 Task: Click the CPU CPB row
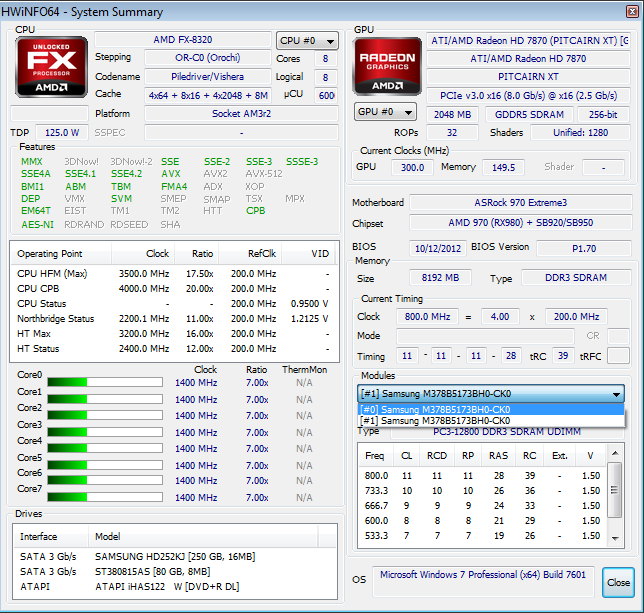(x=173, y=289)
